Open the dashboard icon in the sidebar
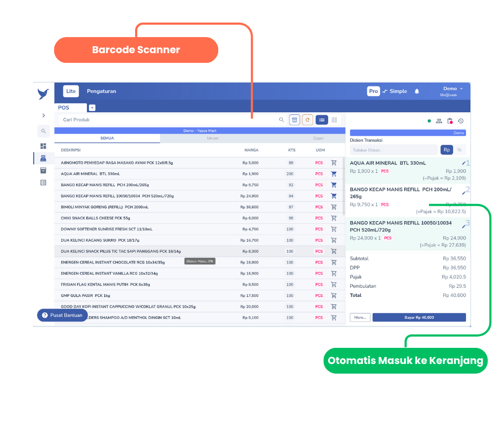This screenshot has height=423, width=504. tap(43, 146)
